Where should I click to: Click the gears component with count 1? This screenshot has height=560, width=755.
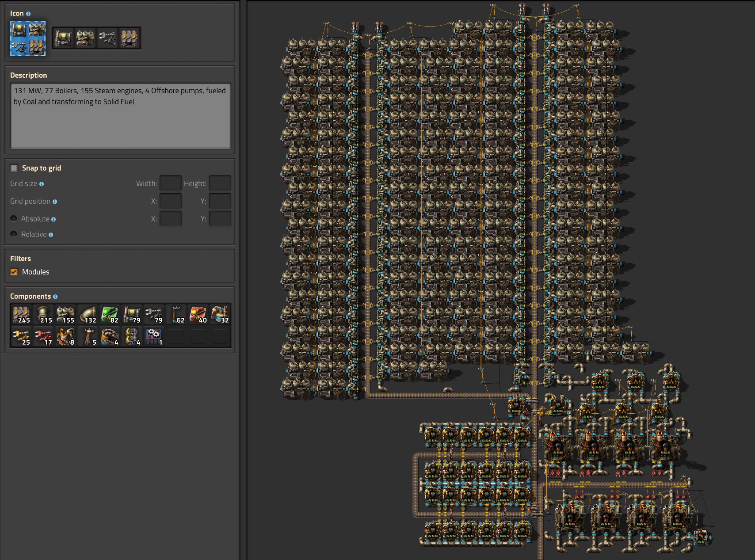[154, 336]
